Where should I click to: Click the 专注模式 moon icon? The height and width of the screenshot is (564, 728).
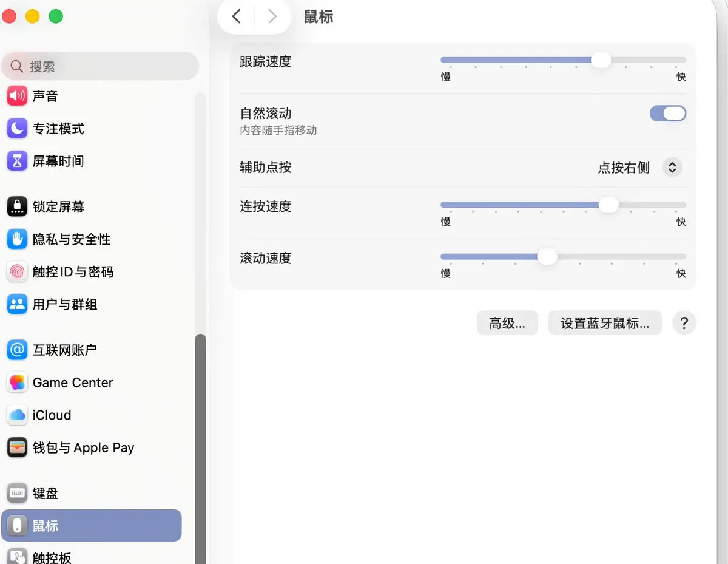click(17, 129)
